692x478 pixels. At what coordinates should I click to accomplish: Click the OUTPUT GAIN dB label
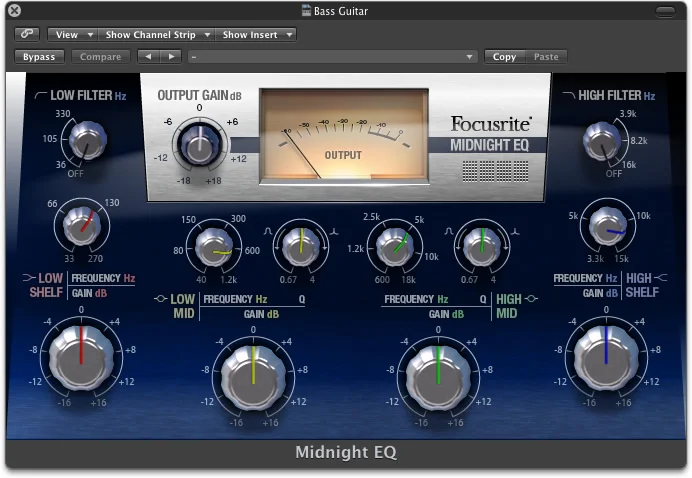coord(199,95)
